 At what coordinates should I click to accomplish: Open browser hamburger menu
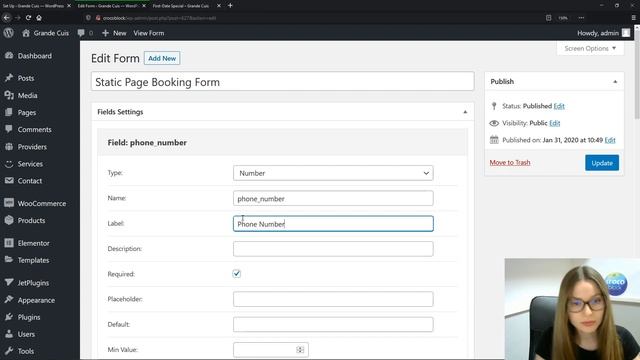pos(633,18)
